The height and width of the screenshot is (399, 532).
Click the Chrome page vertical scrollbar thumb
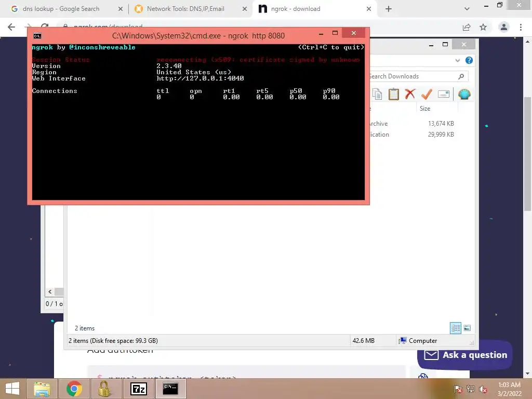(528, 154)
